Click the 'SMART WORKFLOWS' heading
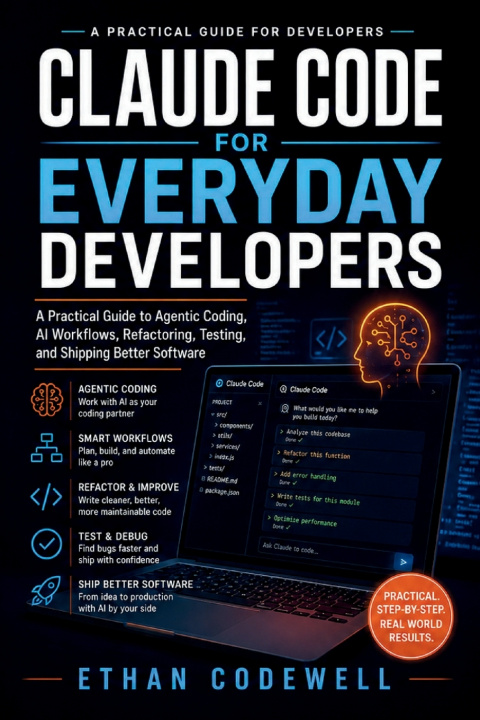This screenshot has width=480, height=720. point(125,438)
